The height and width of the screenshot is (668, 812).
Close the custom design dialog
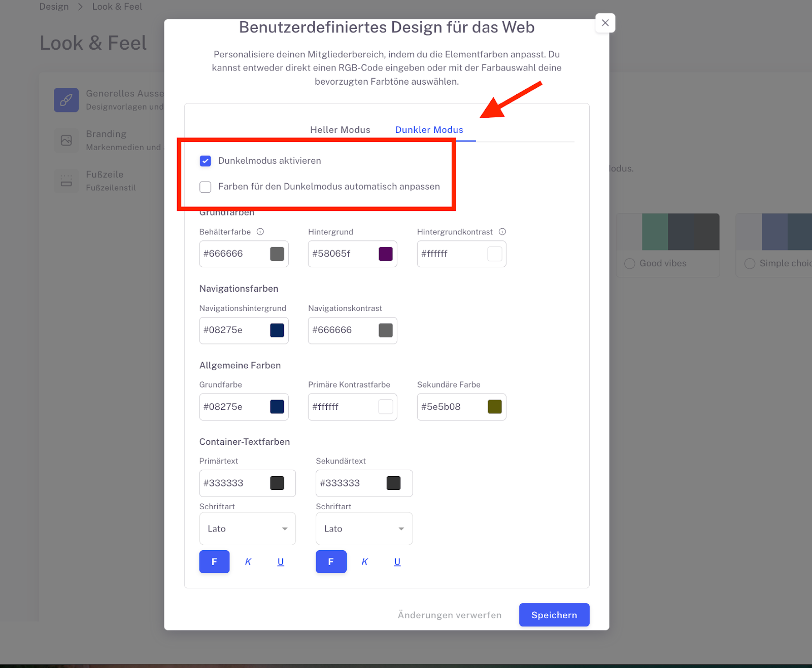pos(605,23)
